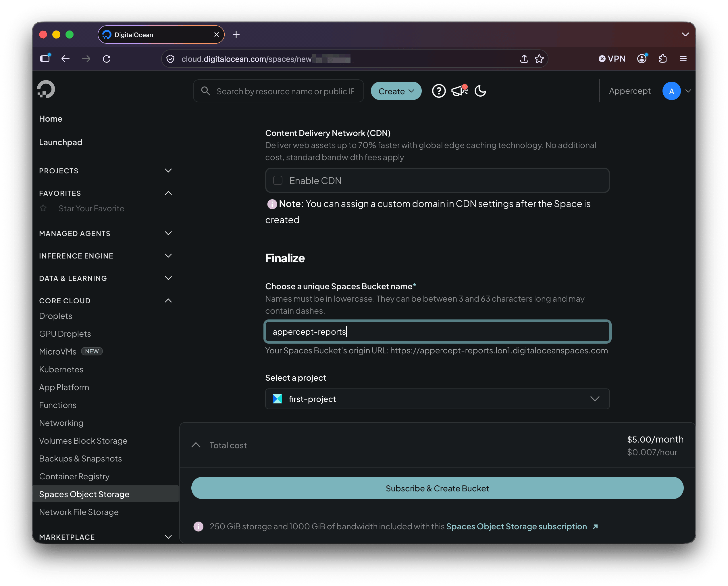Click the site shield security icon
Image resolution: width=728 pixels, height=586 pixels.
coord(171,59)
